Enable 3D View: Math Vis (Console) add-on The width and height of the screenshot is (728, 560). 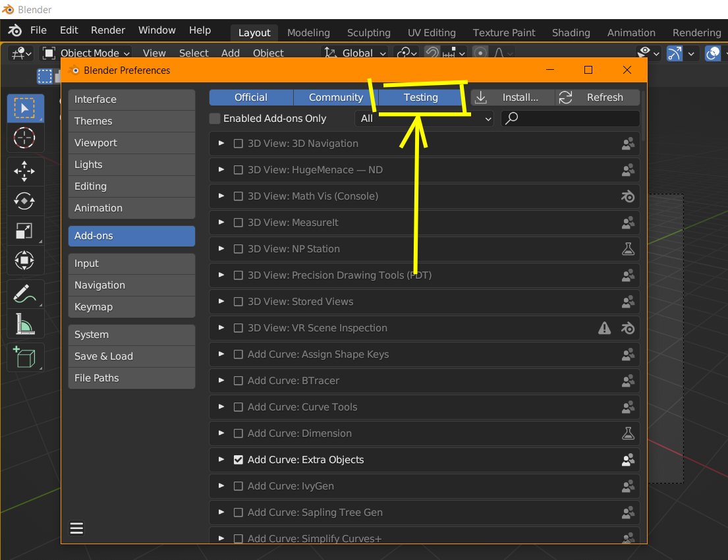[238, 196]
